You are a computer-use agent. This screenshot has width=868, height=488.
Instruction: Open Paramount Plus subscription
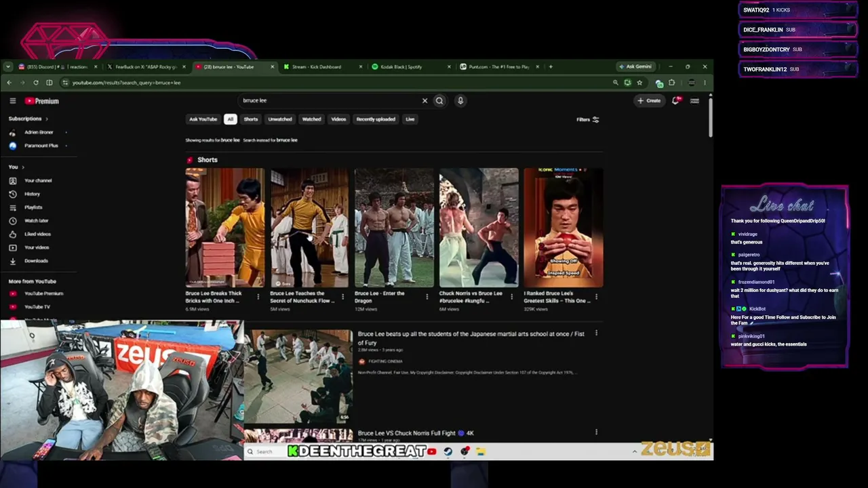[x=41, y=146]
